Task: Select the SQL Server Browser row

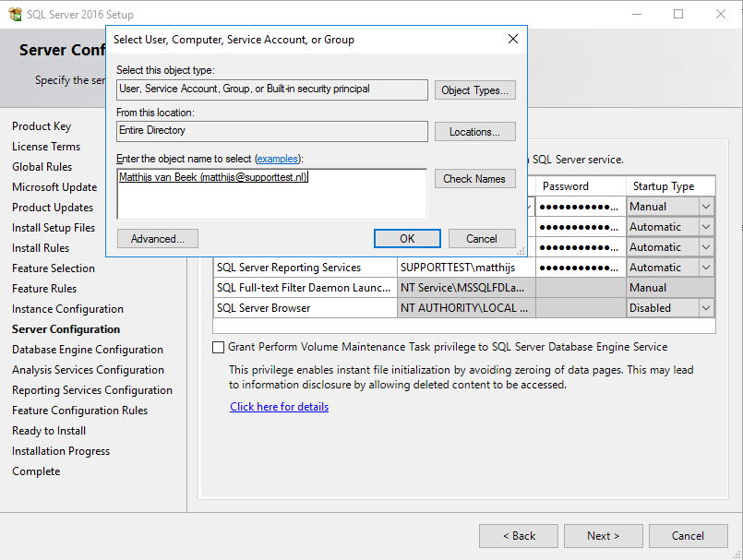Action: pos(464,308)
